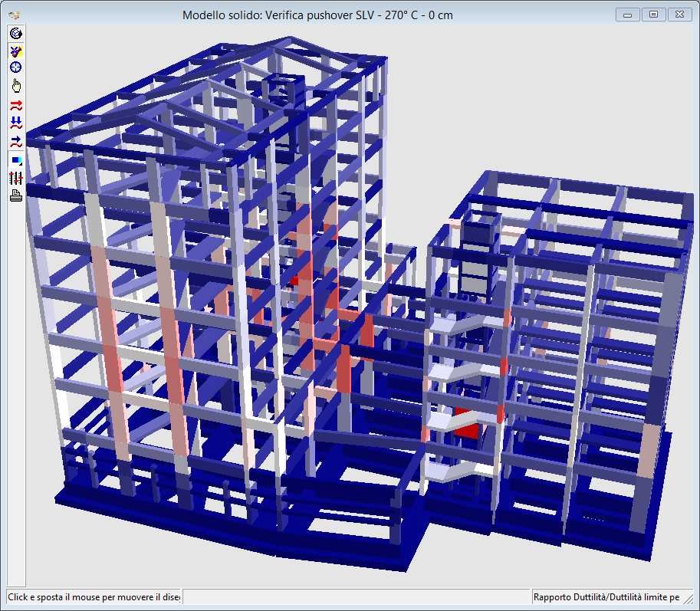Image resolution: width=700 pixels, height=611 pixels.
Task: Click the dark blue right-arrow wave icon
Action: pos(15,141)
